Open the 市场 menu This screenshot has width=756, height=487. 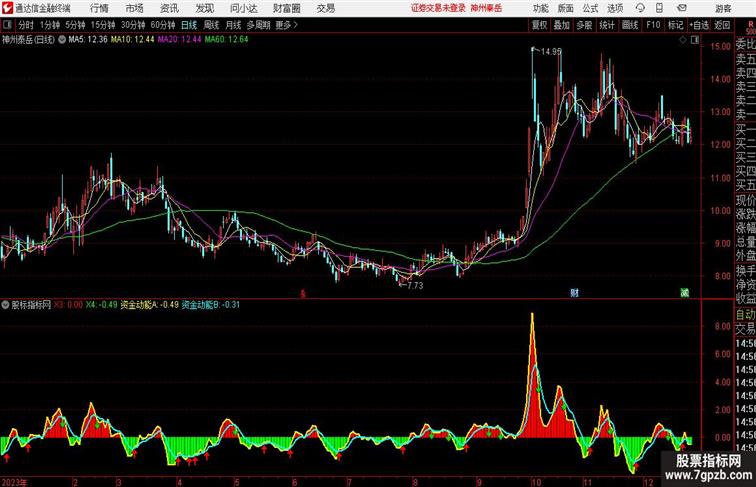point(135,8)
